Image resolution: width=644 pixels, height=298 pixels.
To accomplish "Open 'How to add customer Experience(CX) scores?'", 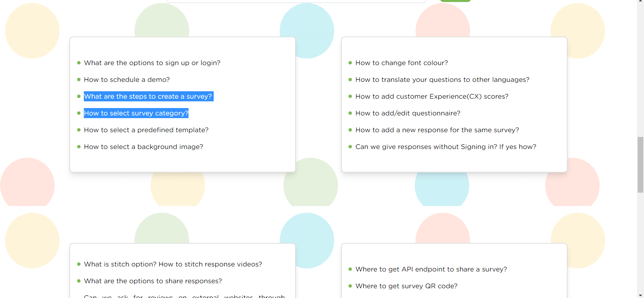I will tap(432, 96).
